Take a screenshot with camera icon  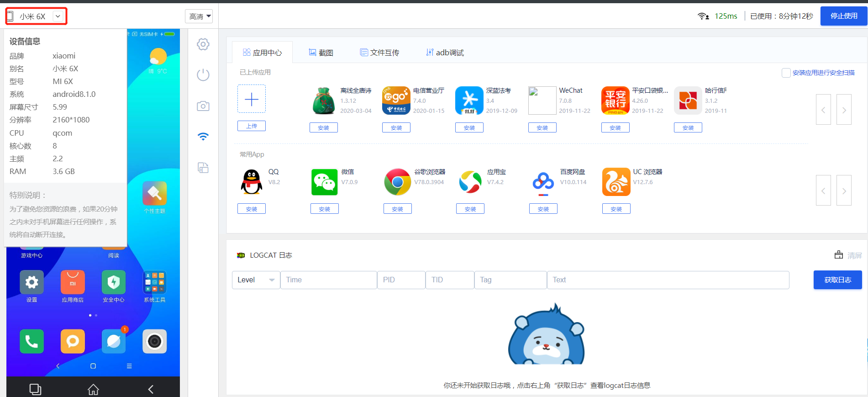[203, 106]
